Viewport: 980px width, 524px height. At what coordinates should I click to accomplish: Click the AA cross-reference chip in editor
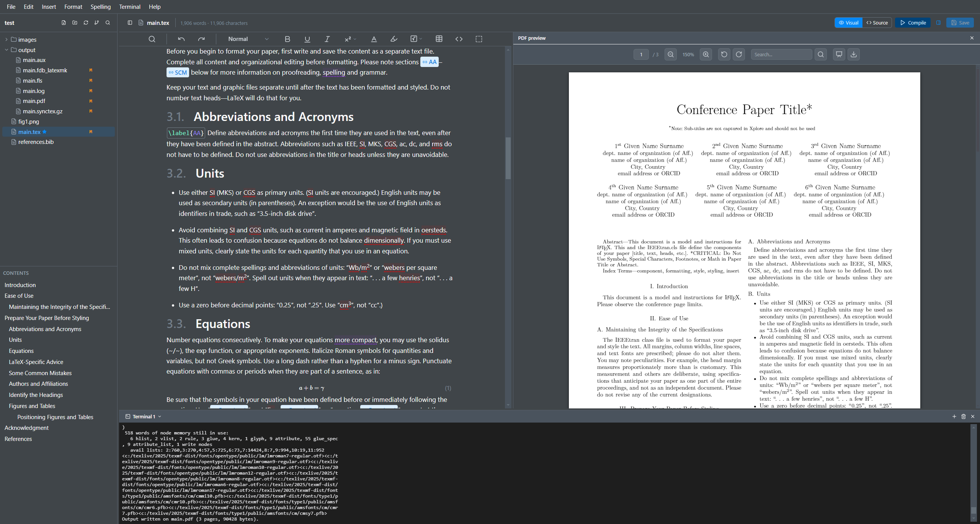click(x=430, y=62)
